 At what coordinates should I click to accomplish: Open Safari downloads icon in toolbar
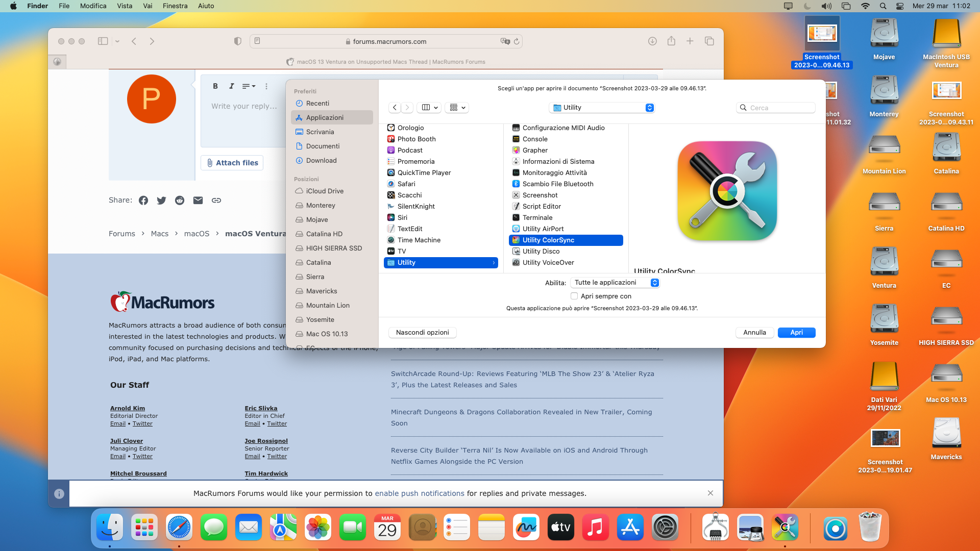pos(652,41)
